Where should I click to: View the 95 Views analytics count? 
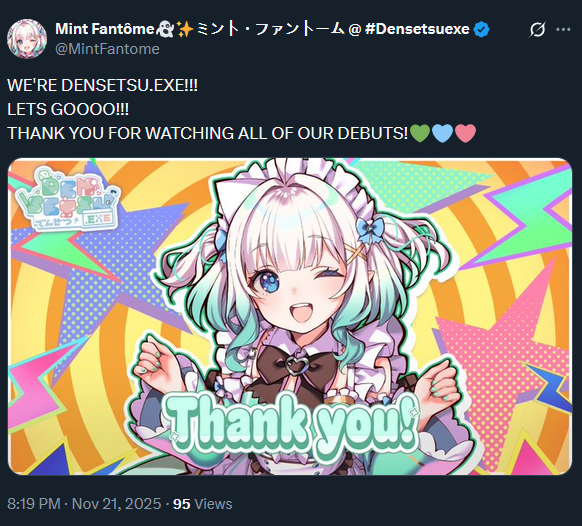pyautogui.click(x=203, y=504)
